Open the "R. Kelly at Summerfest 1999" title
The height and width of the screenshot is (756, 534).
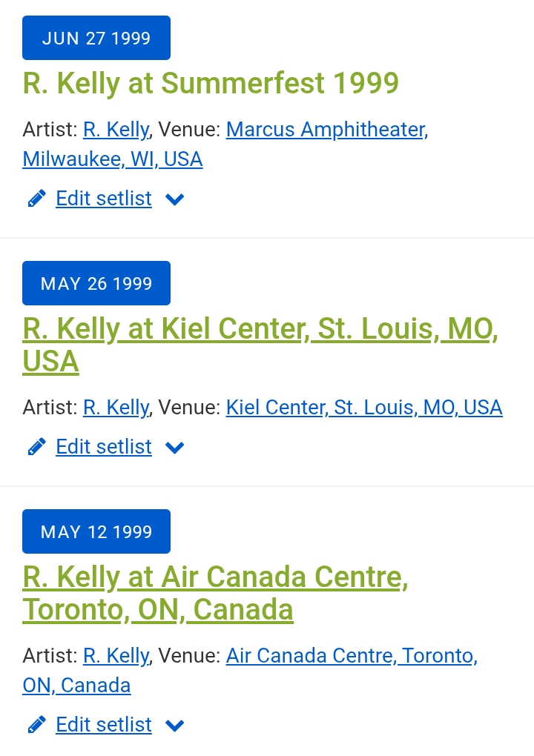[211, 83]
